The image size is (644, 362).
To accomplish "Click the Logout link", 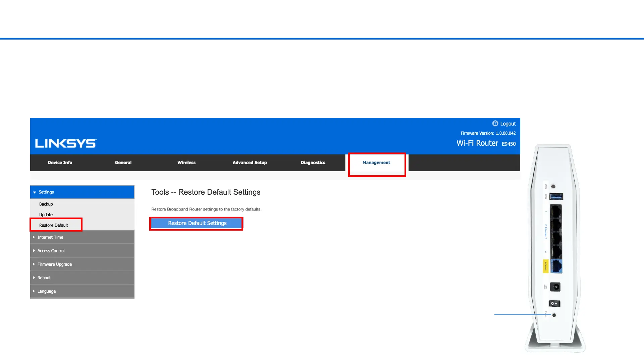I will click(508, 124).
